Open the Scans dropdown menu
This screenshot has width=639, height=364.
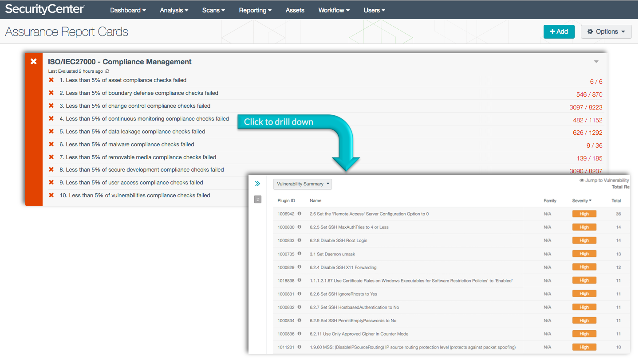pos(213,10)
